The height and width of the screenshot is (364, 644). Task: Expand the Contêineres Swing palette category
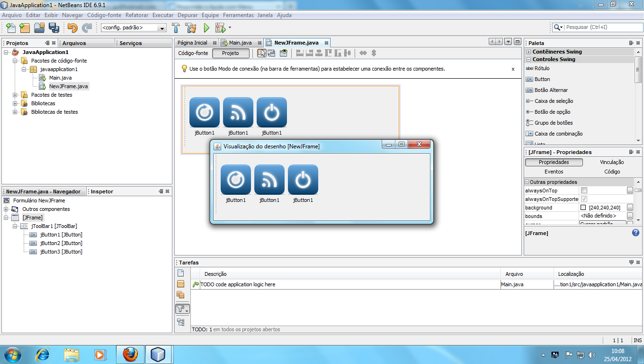coord(529,52)
